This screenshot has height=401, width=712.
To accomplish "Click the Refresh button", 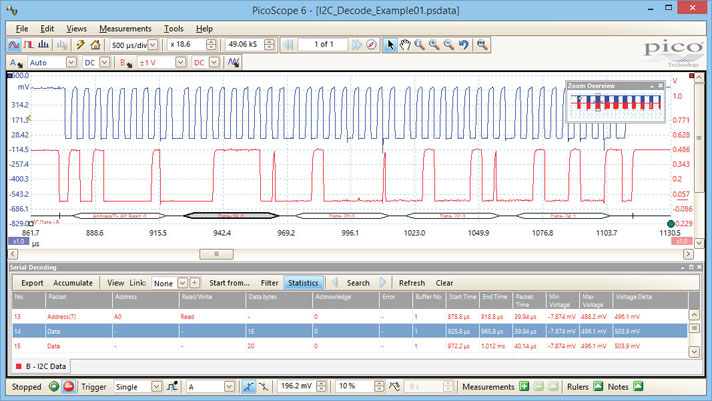I will 411,283.
